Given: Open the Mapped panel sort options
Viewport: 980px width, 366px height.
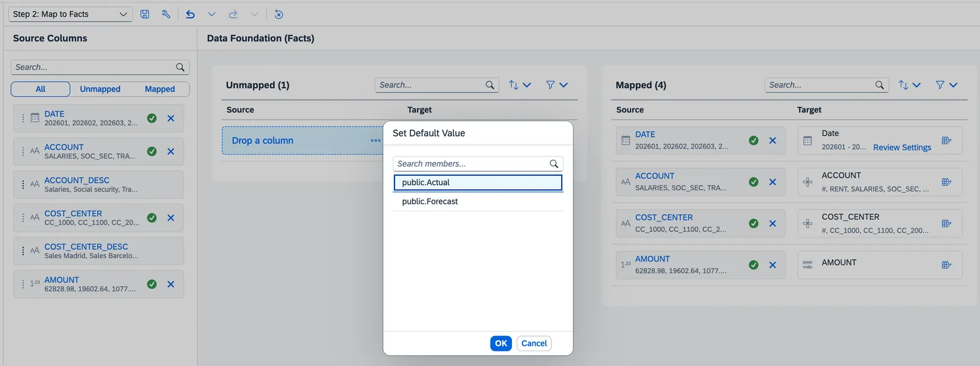Looking at the screenshot, I should point(910,85).
